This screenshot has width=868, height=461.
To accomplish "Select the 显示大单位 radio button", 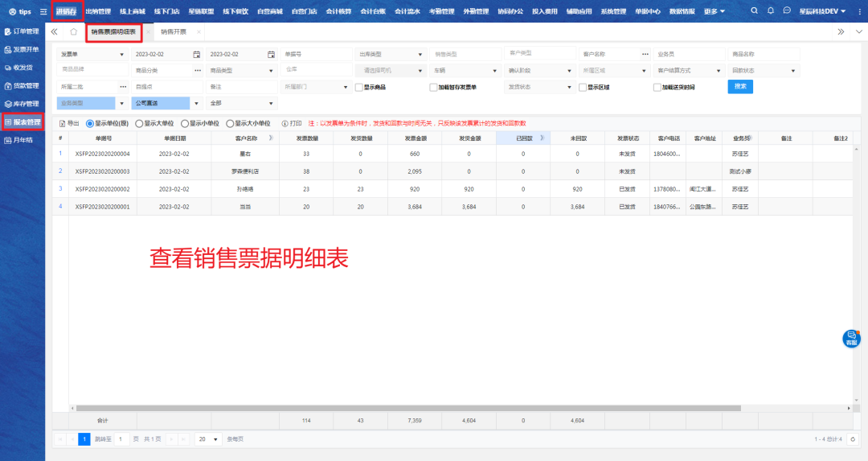I will pyautogui.click(x=139, y=124).
